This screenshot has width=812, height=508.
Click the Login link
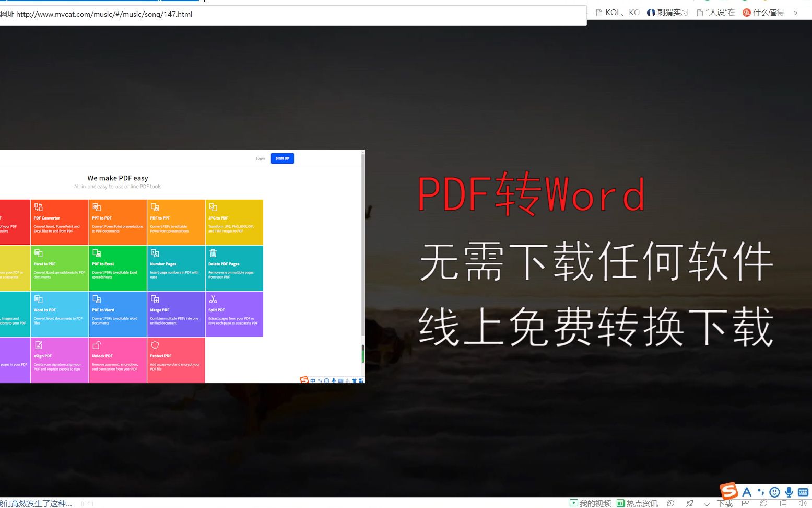tap(260, 158)
